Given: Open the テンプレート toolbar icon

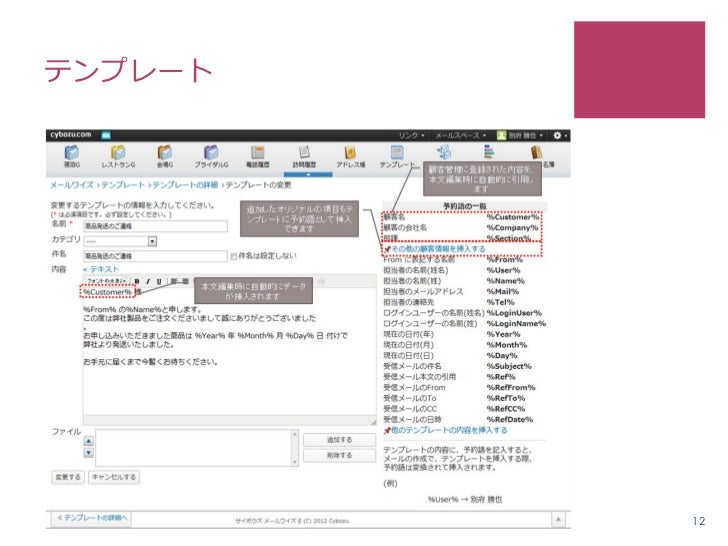Looking at the screenshot, I should point(397,156).
